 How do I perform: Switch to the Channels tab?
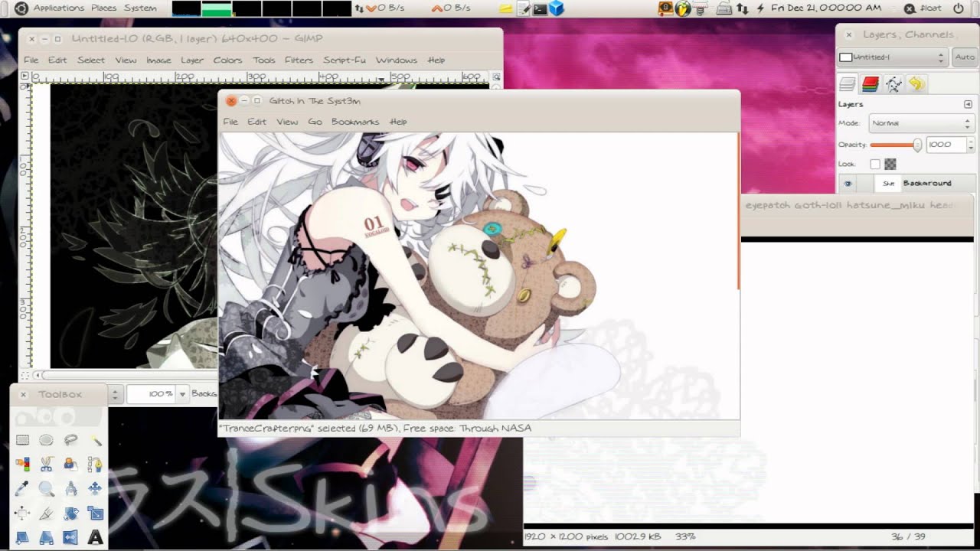870,84
